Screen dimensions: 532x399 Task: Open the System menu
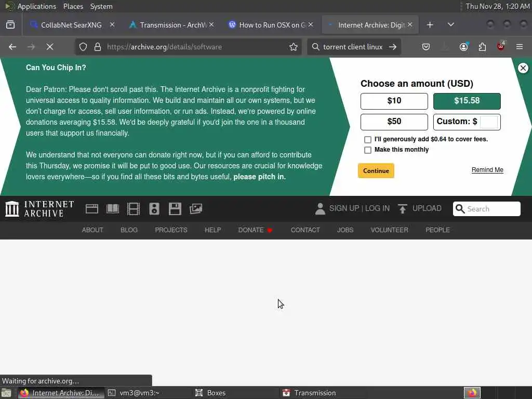[x=101, y=6]
